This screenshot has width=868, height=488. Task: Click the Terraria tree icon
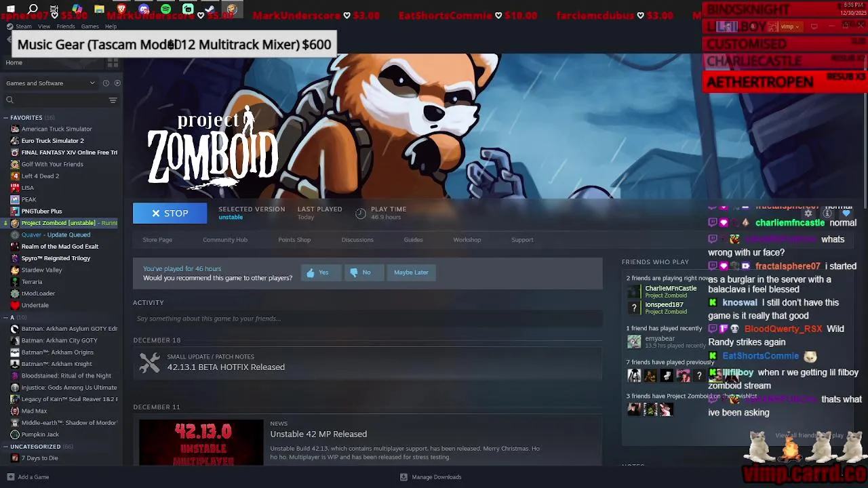[15, 281]
